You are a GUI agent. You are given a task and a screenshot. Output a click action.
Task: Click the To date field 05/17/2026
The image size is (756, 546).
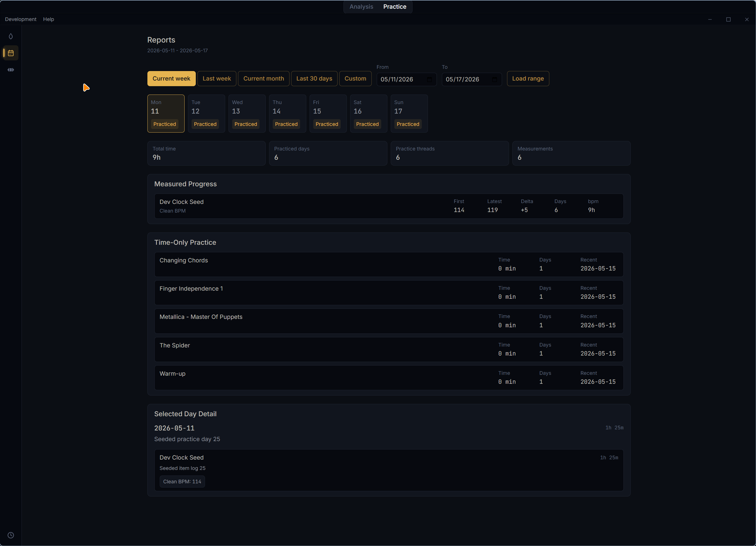point(472,79)
